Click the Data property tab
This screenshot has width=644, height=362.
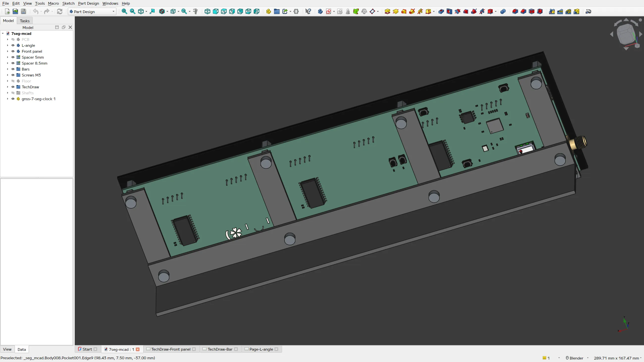[x=22, y=349]
